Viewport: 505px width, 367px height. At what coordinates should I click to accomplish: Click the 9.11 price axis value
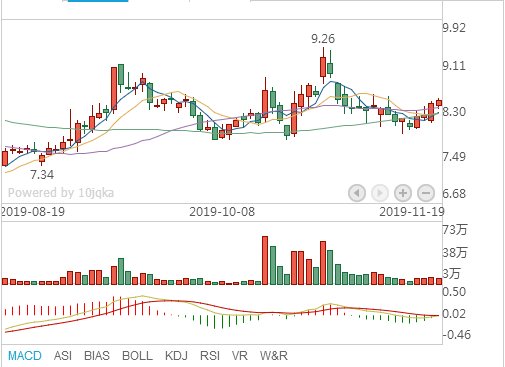click(454, 66)
